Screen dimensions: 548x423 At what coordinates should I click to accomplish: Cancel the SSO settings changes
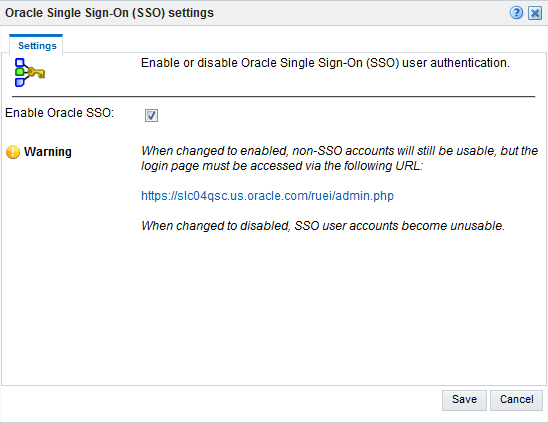(516, 400)
